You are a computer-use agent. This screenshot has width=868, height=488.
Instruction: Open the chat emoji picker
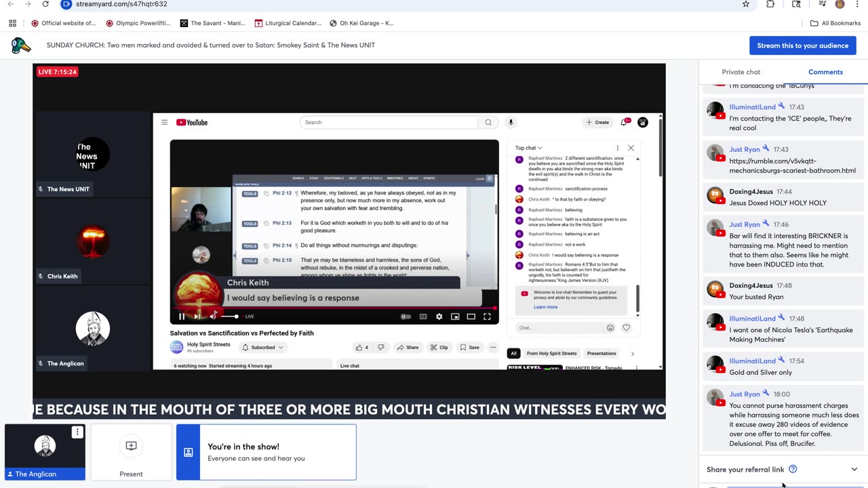pos(610,328)
